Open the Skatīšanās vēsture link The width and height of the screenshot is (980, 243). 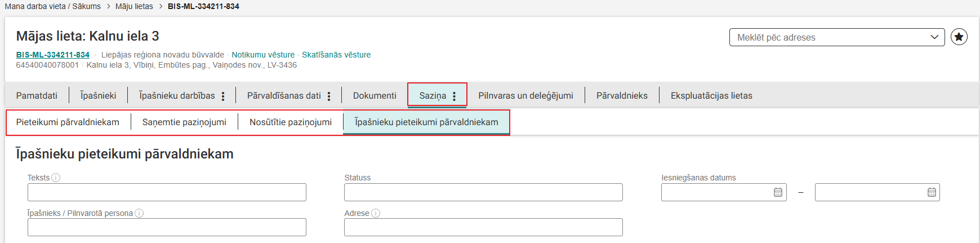coord(336,55)
